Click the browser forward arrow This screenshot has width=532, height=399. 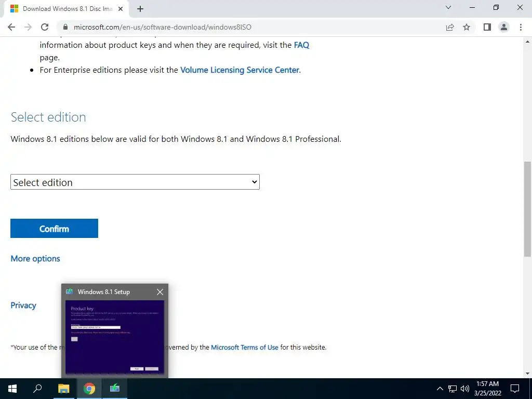point(28,27)
